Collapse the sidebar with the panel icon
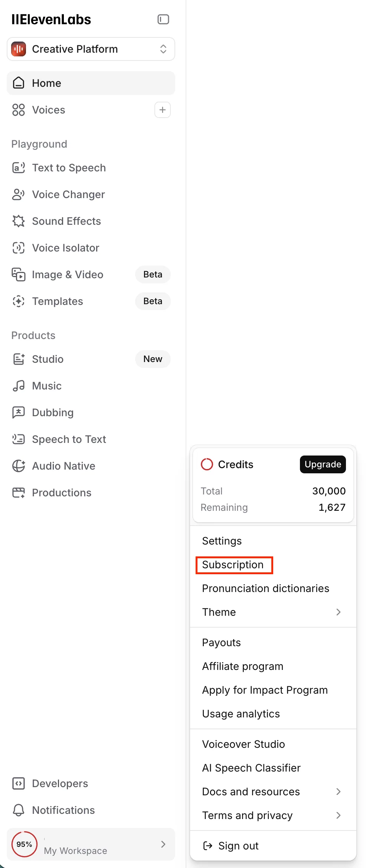The width and height of the screenshot is (366, 868). click(163, 19)
